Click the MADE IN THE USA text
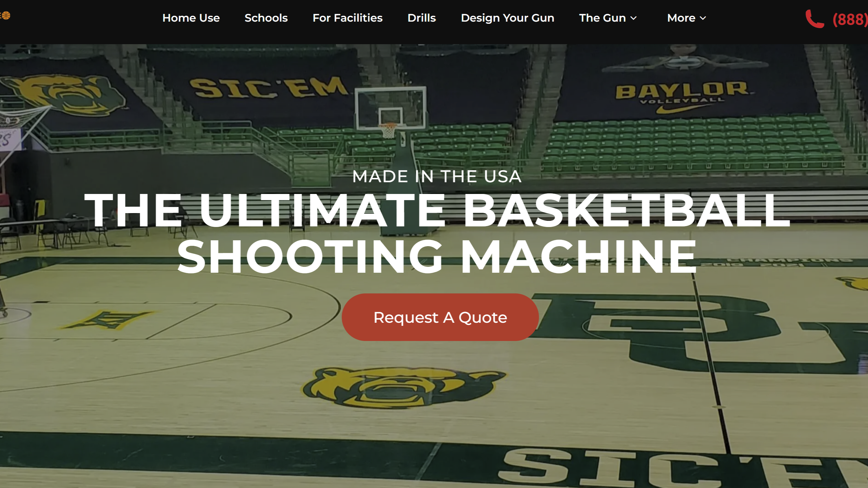 coord(437,176)
